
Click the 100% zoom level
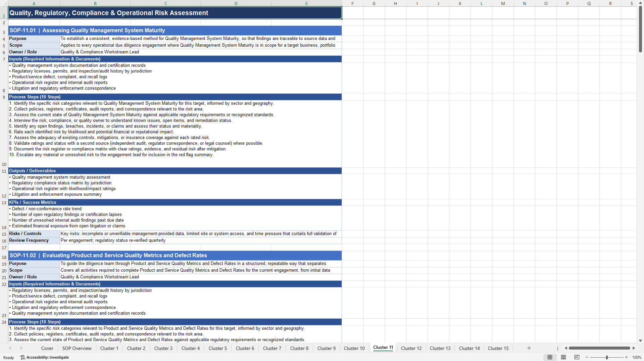pos(637,357)
